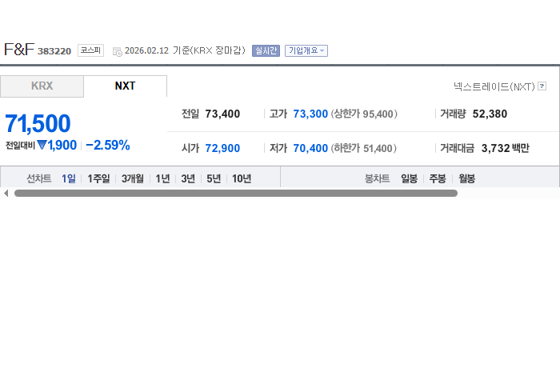The image size is (560, 392).
Task: Select the 5년 line chart period
Action: [x=214, y=178]
